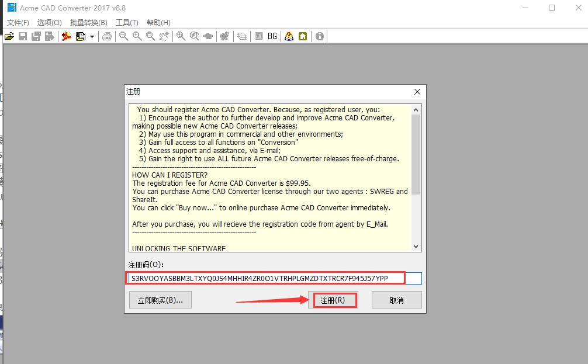Click the Print icon
Viewport: 588px width, 364px height.
107,36
